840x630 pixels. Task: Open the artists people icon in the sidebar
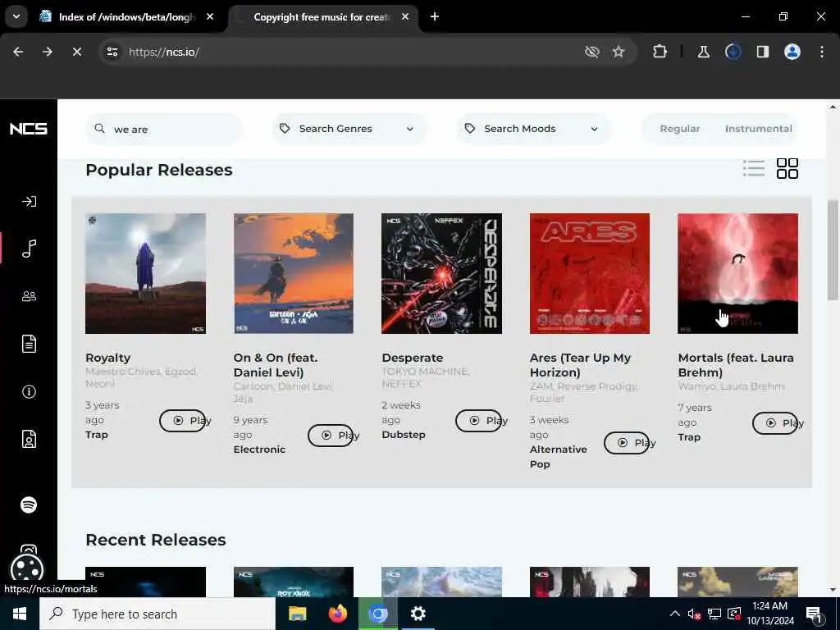29,296
